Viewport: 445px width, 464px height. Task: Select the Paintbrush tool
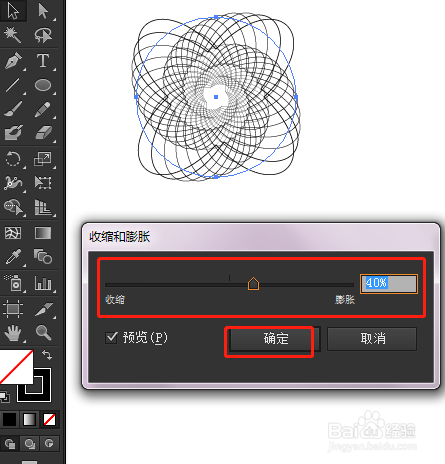tap(13, 109)
